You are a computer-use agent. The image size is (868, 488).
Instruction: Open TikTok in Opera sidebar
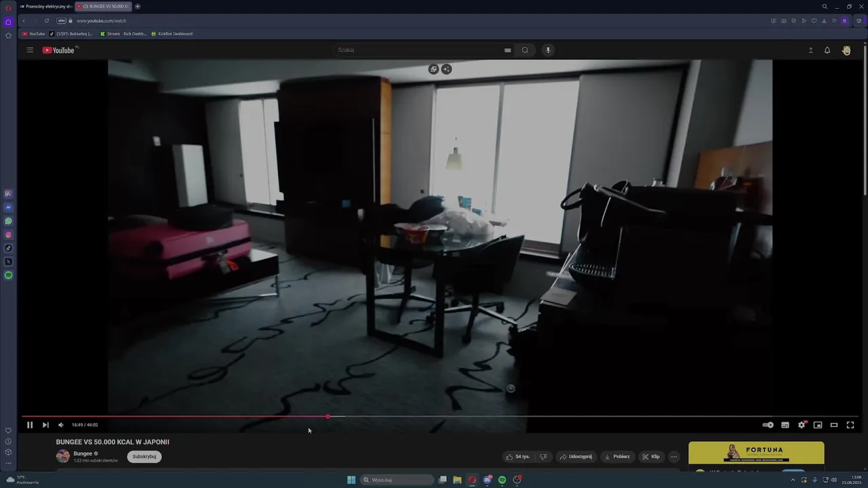pyautogui.click(x=8, y=248)
